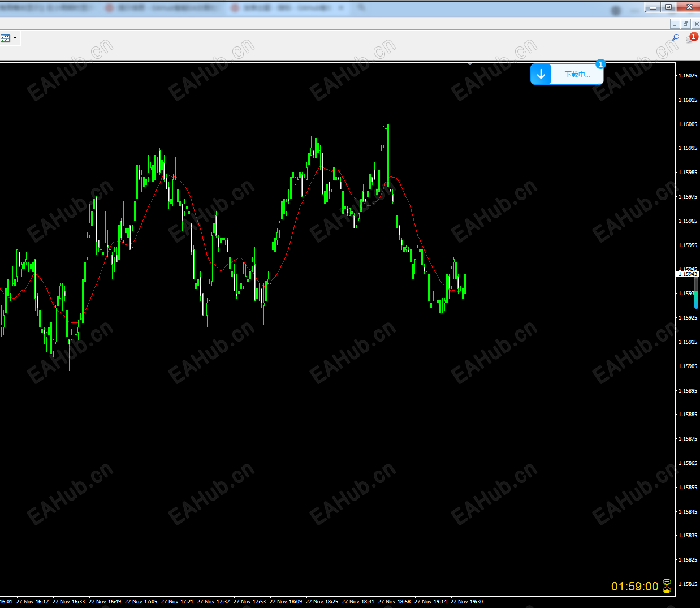The width and height of the screenshot is (700, 608).
Task: Click the yellow 01:59:00 countdown timer
Action: click(x=634, y=587)
